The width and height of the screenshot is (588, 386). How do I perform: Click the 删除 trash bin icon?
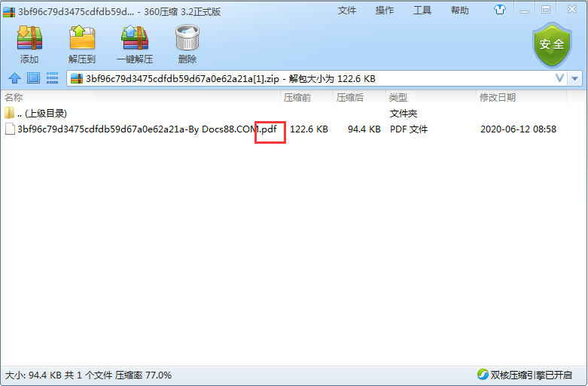187,38
